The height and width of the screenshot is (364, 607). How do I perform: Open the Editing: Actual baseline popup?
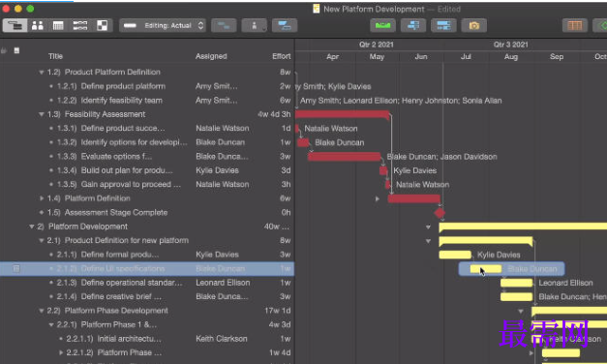point(163,25)
